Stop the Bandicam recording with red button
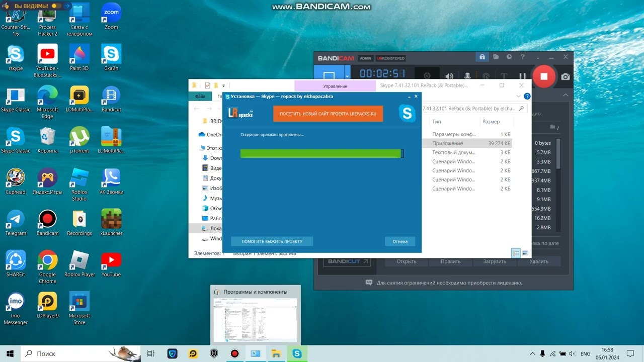Image resolution: width=644 pixels, height=362 pixels. click(x=543, y=77)
